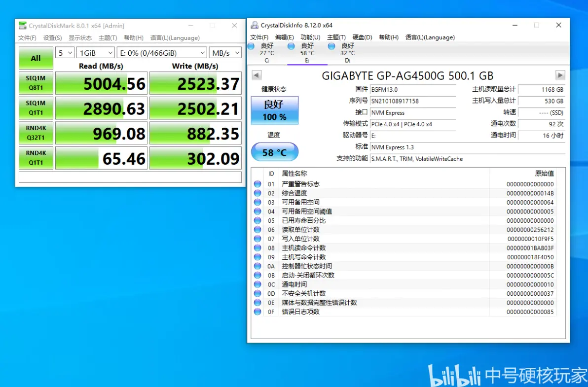
Task: Click the 5004.56 SEQ1M Q8T1 read result
Action: 101,83
